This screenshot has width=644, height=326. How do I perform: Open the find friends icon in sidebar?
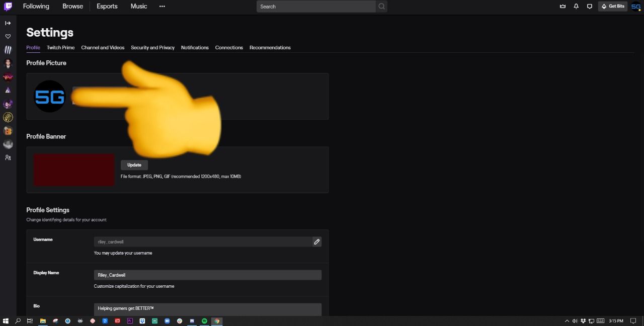(x=8, y=157)
